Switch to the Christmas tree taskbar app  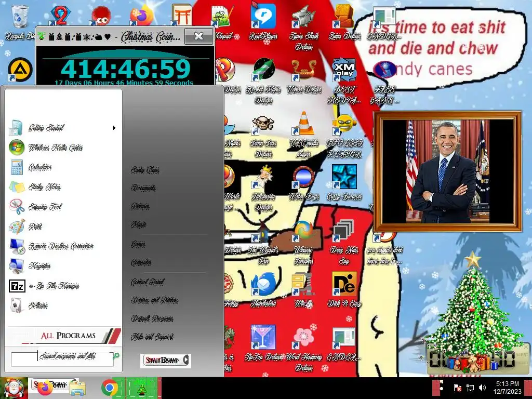(142, 388)
